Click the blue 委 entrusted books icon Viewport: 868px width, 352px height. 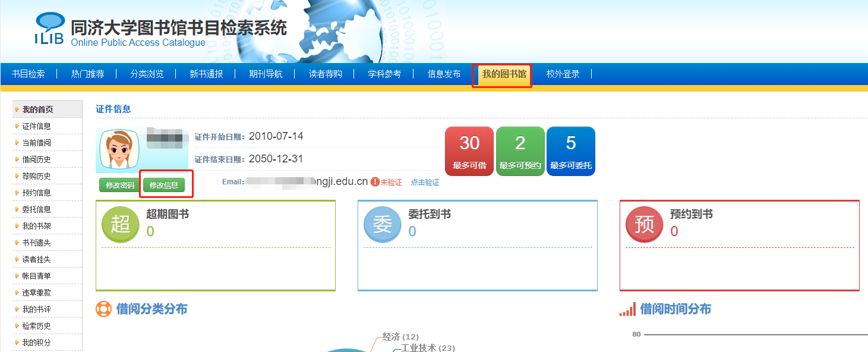click(383, 224)
